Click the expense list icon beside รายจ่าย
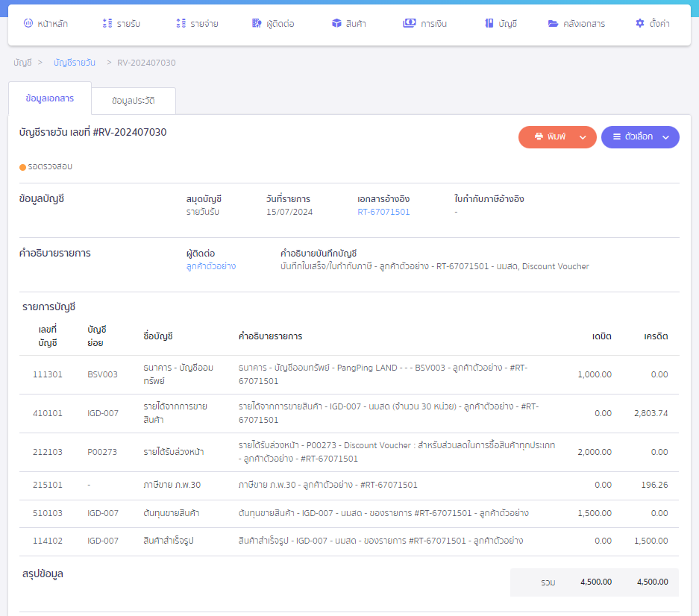Viewport: 699px width, 616px height. [x=181, y=23]
